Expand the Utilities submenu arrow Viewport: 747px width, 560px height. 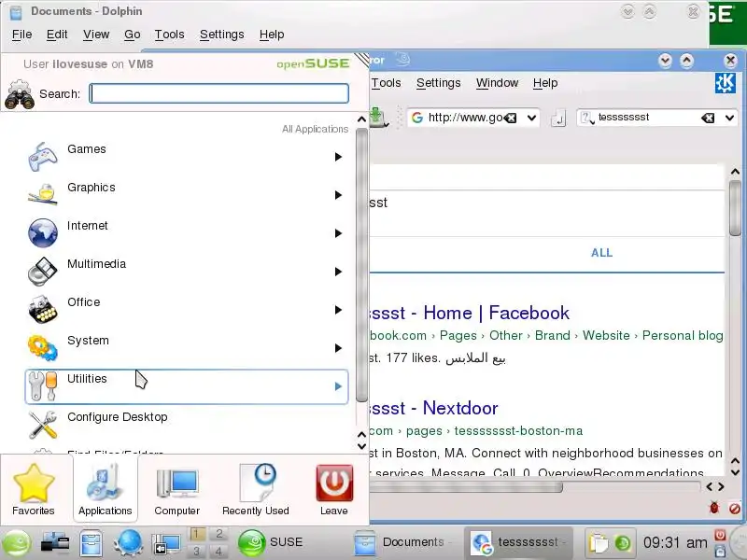click(338, 386)
